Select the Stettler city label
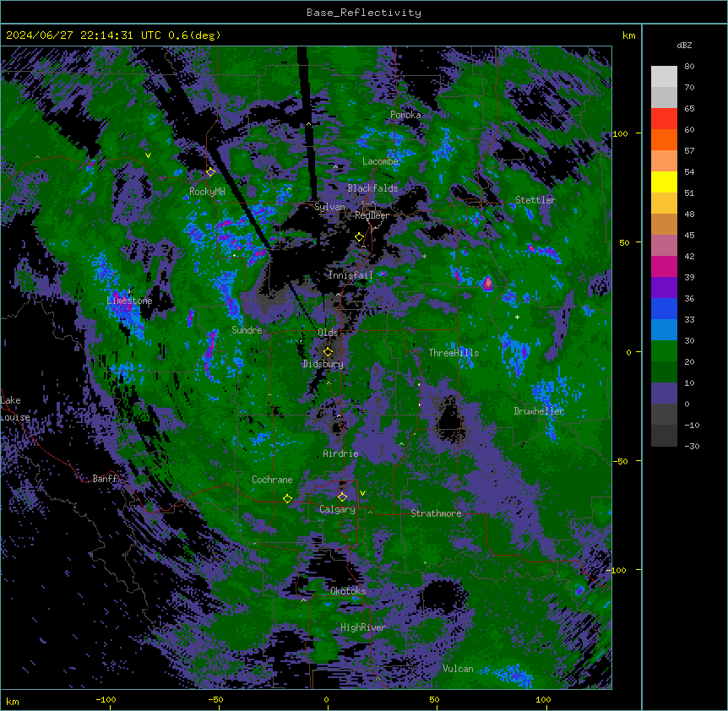This screenshot has height=711, width=728. click(x=535, y=200)
